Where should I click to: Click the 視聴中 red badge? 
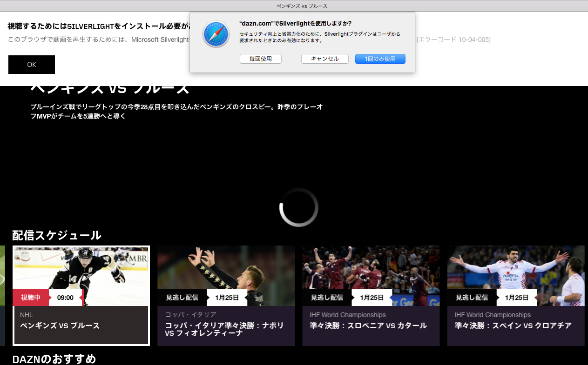click(x=31, y=298)
